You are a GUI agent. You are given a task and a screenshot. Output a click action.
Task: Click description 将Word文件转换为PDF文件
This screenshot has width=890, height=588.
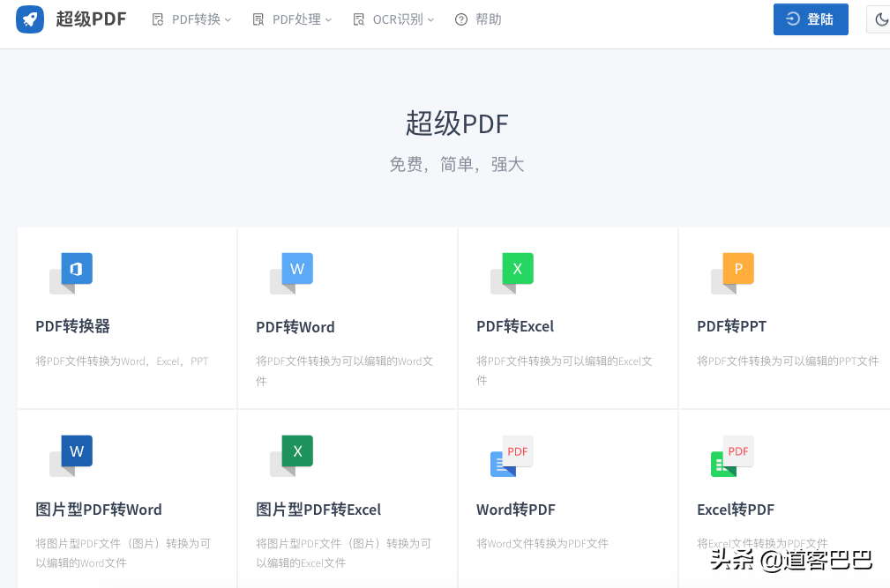(542, 544)
